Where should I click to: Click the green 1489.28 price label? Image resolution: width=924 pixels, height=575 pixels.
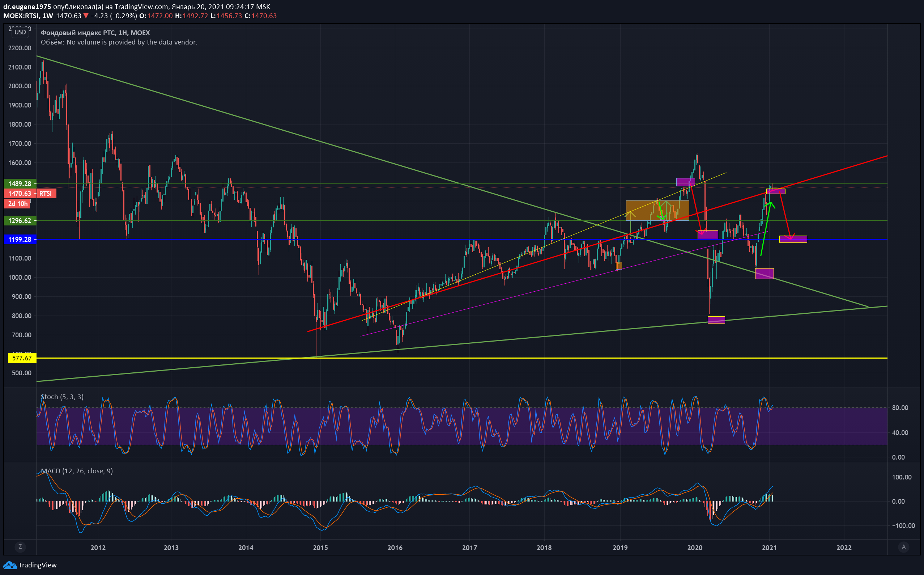click(x=20, y=184)
